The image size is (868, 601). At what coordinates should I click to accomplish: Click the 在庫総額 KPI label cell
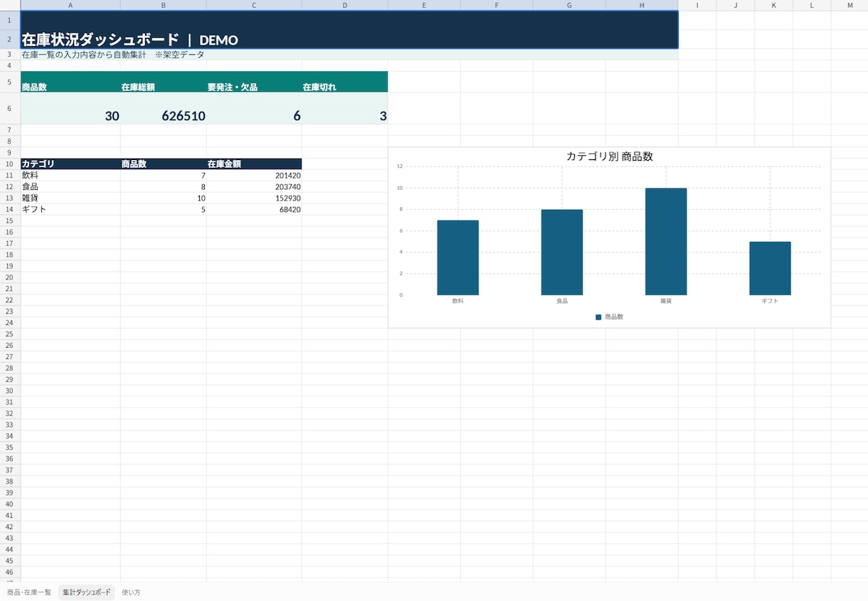pyautogui.click(x=164, y=82)
